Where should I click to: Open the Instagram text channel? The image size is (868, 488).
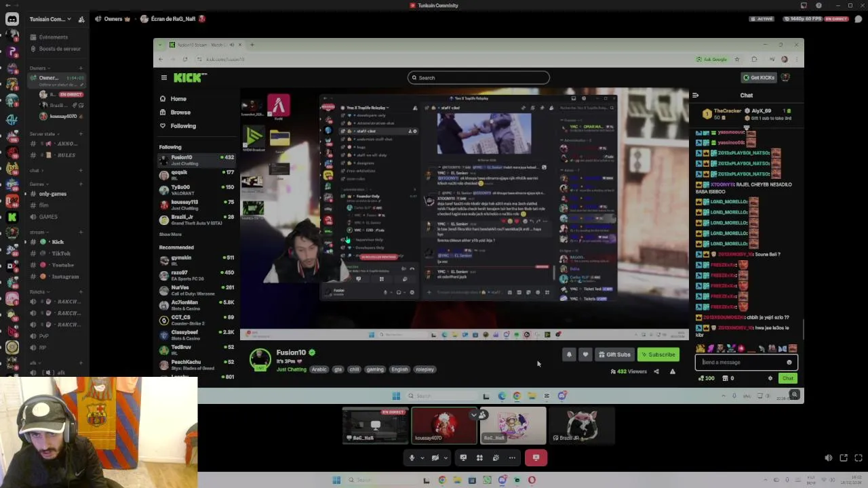click(57, 277)
